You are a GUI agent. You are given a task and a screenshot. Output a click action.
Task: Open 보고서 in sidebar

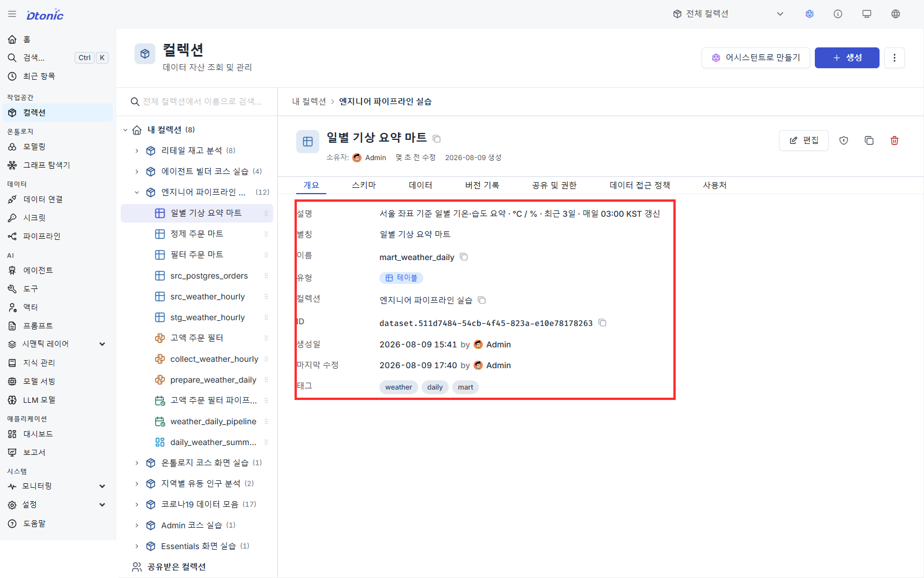(x=58, y=453)
